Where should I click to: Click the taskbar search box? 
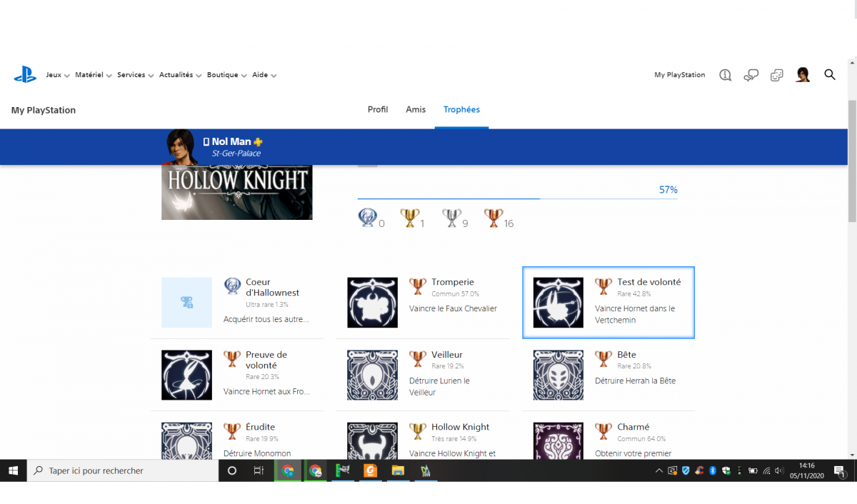coord(123,471)
